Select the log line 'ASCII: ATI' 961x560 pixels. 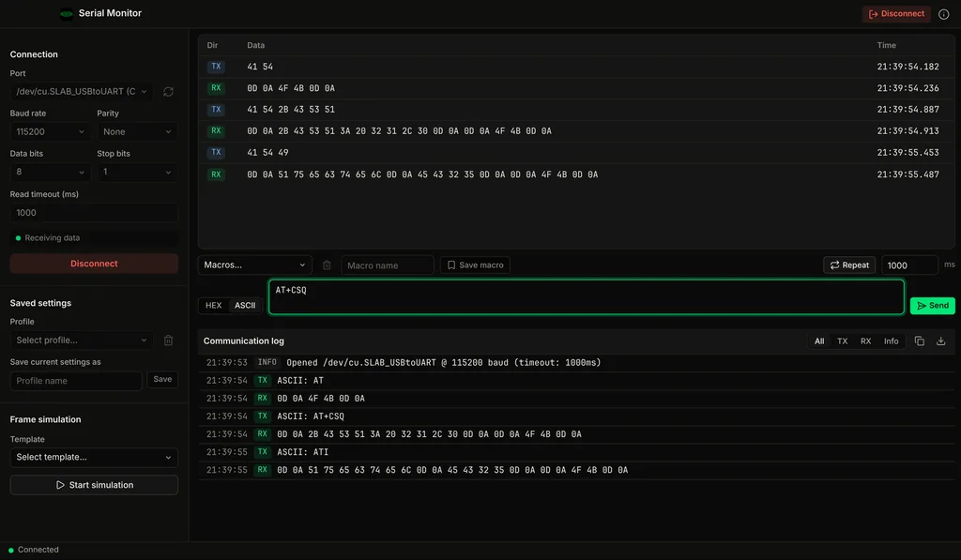(576, 452)
